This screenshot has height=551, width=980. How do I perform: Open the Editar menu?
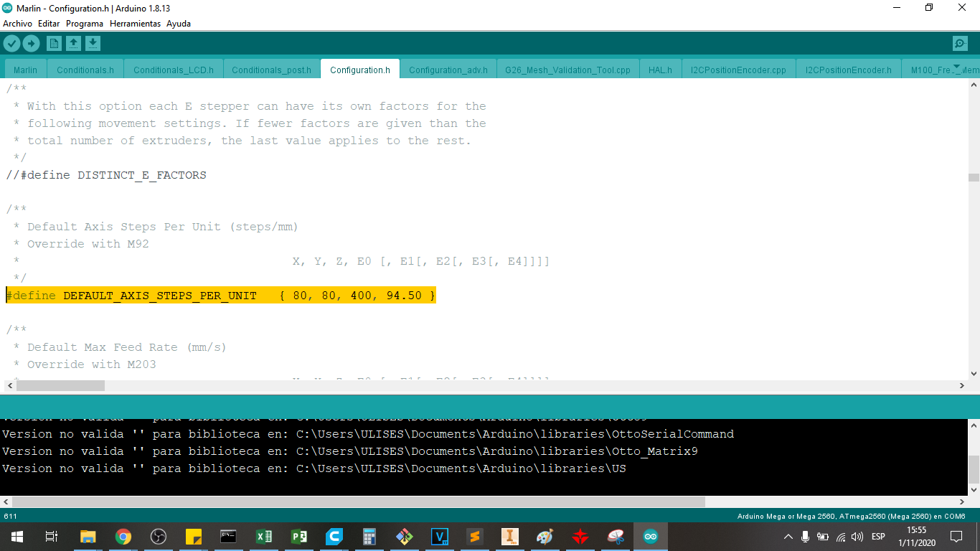coord(49,24)
